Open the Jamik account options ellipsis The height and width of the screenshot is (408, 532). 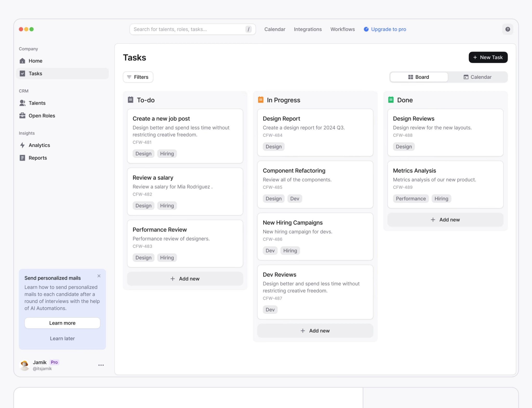click(101, 365)
